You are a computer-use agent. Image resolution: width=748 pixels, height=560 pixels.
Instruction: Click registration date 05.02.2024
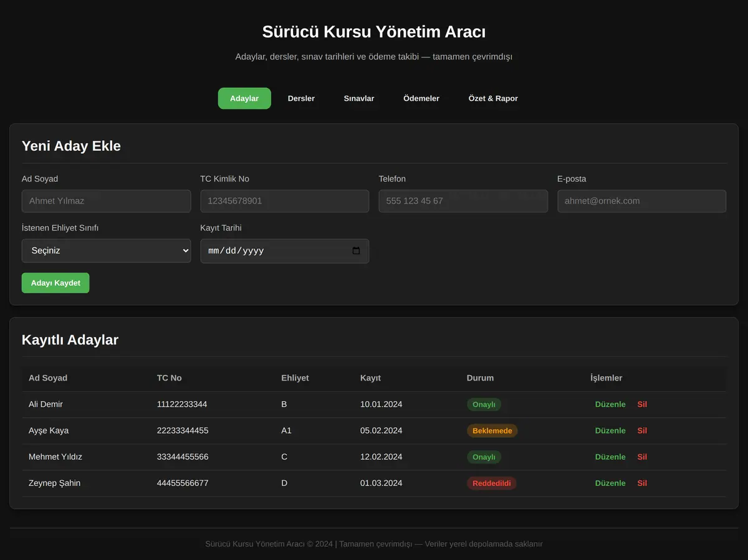point(381,430)
